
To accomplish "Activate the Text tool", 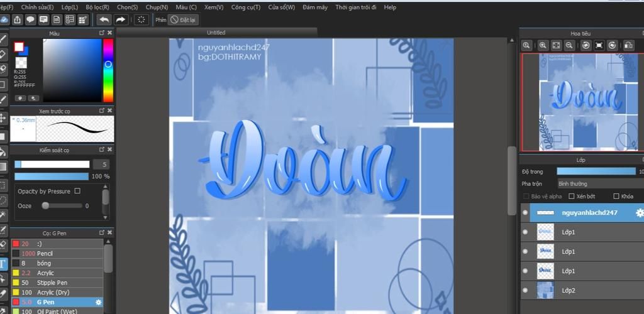I will 3,264.
